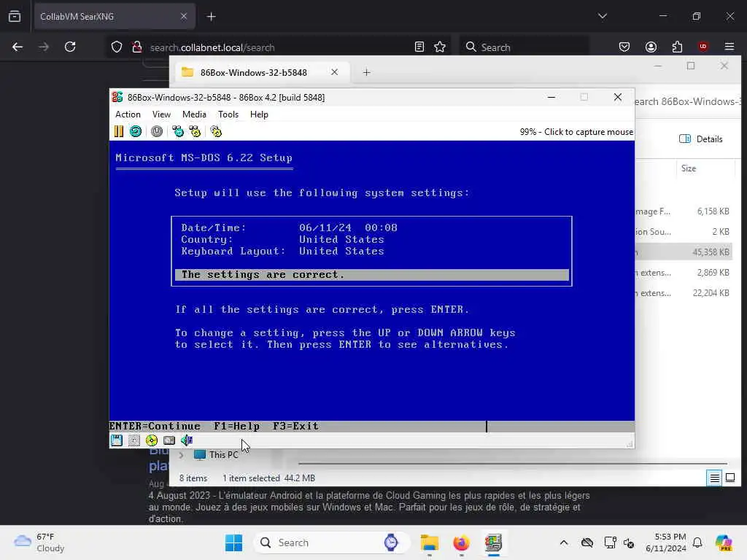
Task: Open 86Box machine settings gear icon
Action: coord(216,131)
